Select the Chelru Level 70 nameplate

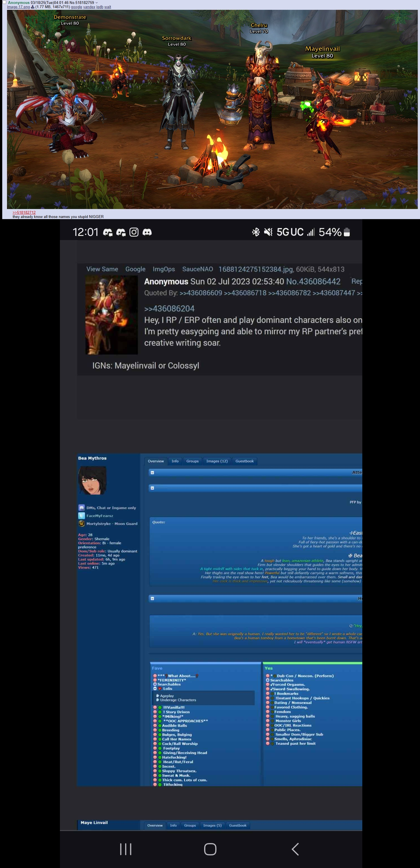tap(259, 28)
